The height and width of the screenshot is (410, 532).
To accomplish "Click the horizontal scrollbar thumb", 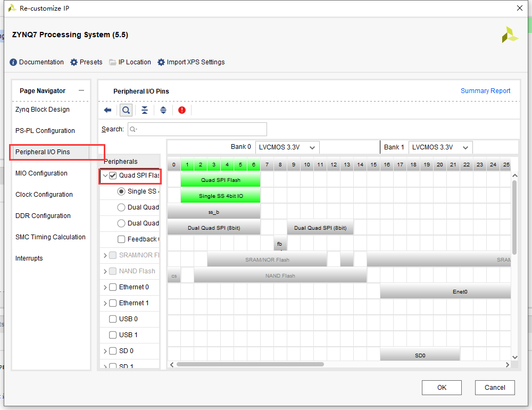I will pyautogui.click(x=250, y=364).
